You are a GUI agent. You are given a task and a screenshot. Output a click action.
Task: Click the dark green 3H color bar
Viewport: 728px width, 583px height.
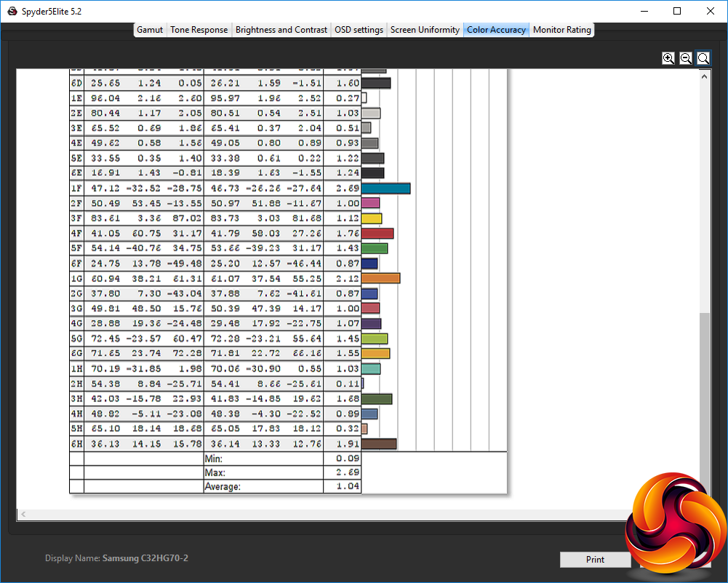pyautogui.click(x=377, y=399)
